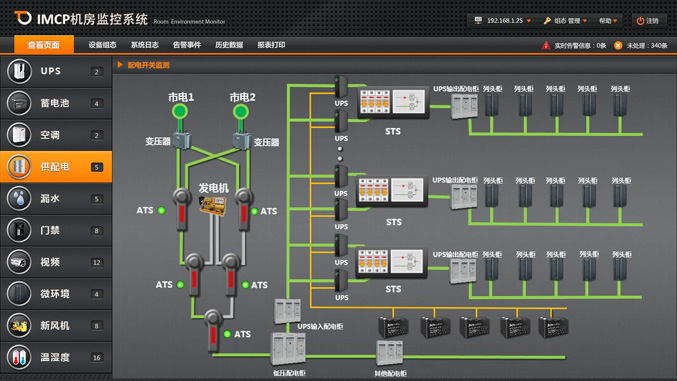Toggle the 市电1 green power indicator

click(180, 112)
